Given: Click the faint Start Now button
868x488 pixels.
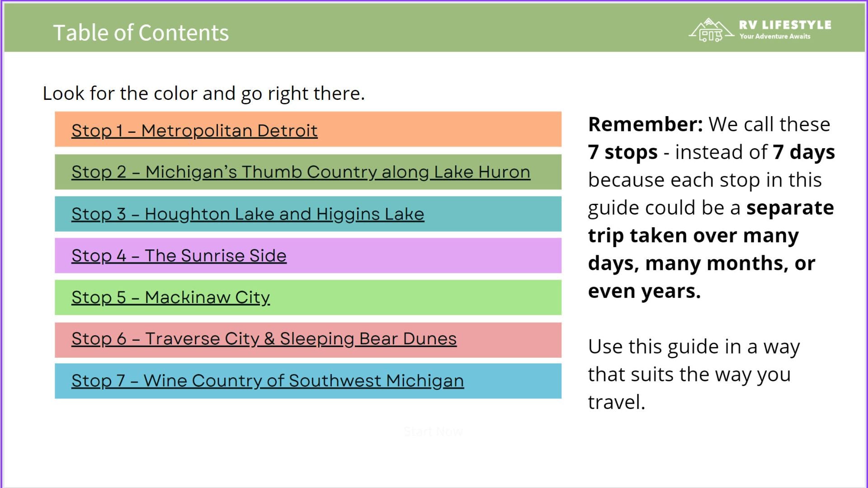Looking at the screenshot, I should [433, 432].
